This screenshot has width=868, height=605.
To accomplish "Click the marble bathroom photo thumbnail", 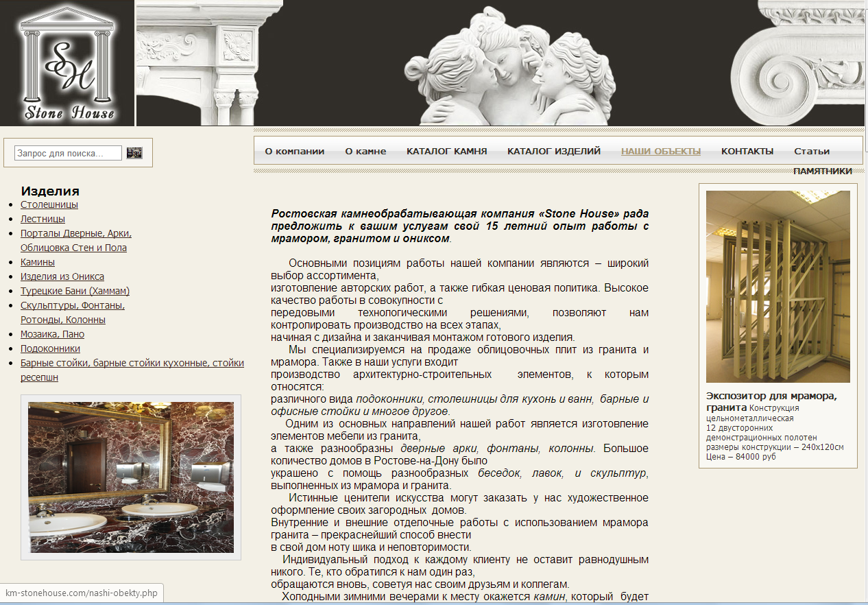I will 131,477.
